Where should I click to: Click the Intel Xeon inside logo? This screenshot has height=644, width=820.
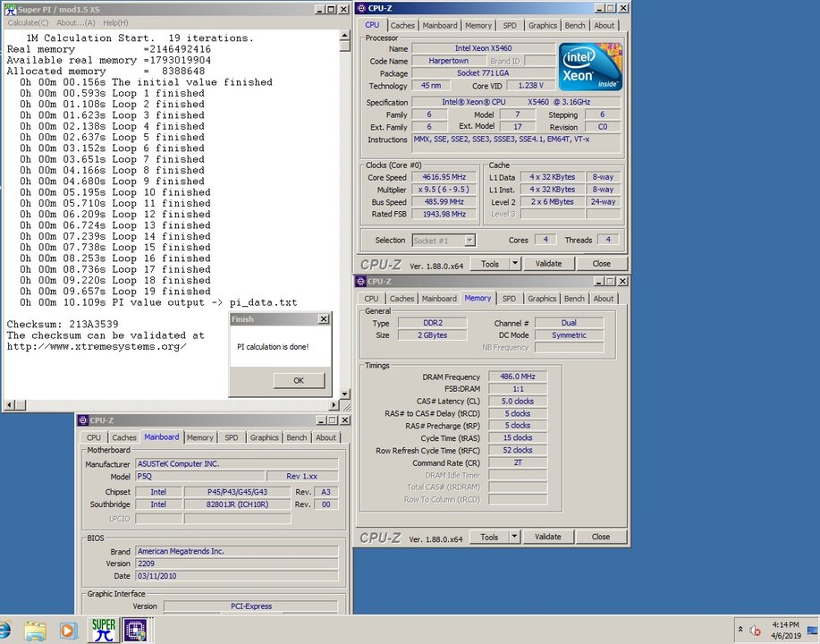[x=590, y=67]
